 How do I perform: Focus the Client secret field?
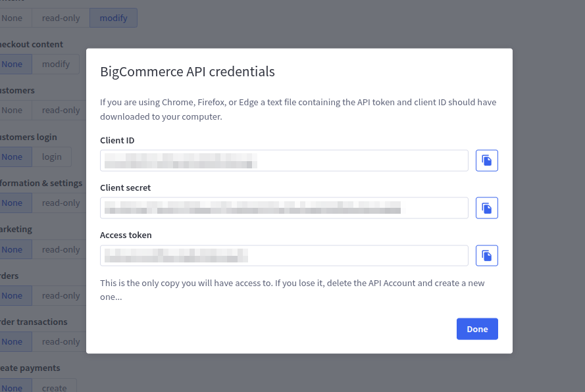tap(284, 208)
